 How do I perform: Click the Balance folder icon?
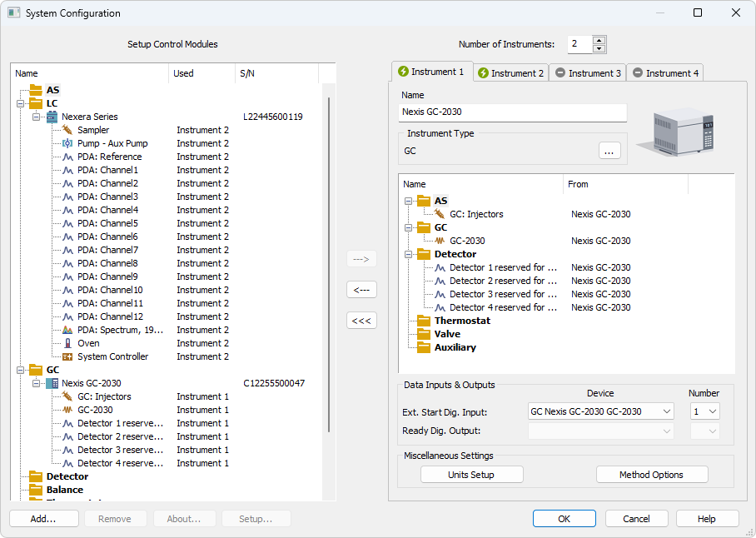[36, 490]
